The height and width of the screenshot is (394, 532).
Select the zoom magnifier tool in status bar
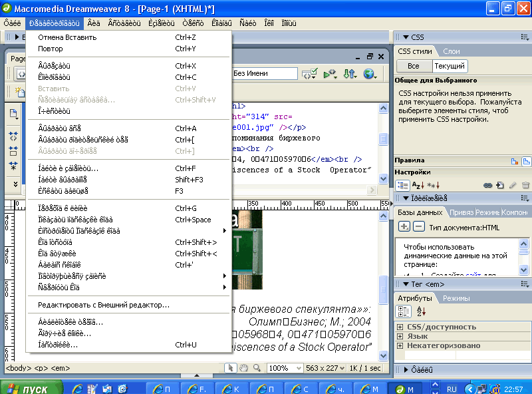[x=257, y=368]
